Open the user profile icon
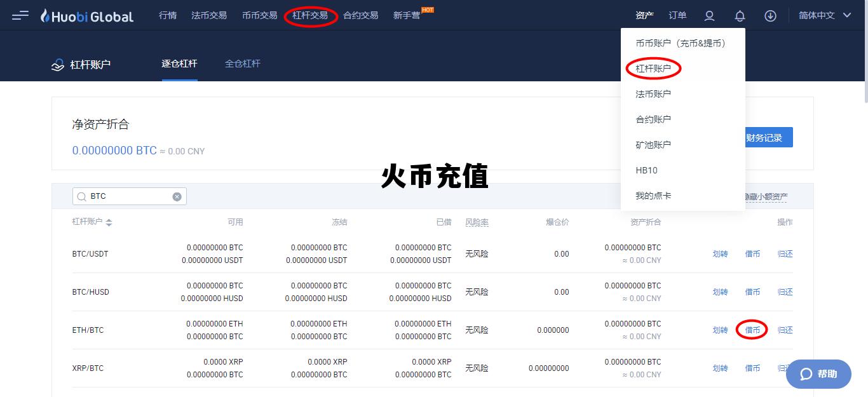Viewport: 868px width, 397px height. pos(710,16)
